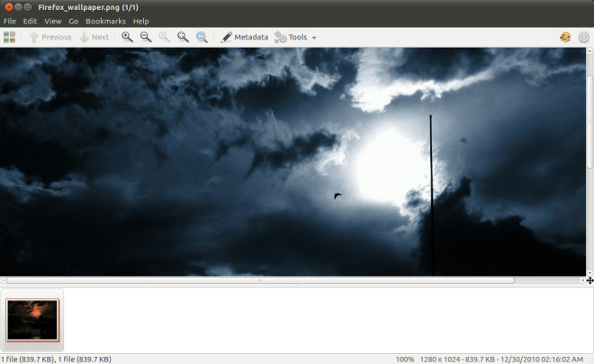Viewport: 594px width, 364px height.
Task: Close the image viewer window
Action: (9, 7)
